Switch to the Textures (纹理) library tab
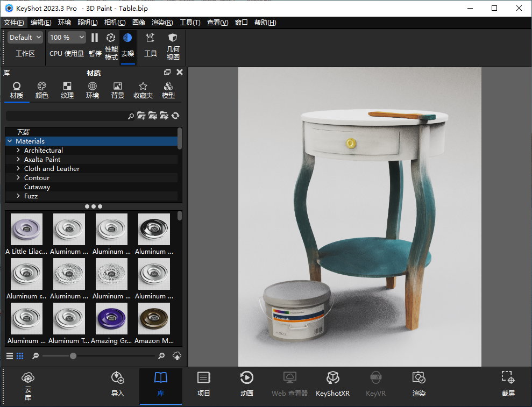The height and width of the screenshot is (407, 532). point(67,90)
